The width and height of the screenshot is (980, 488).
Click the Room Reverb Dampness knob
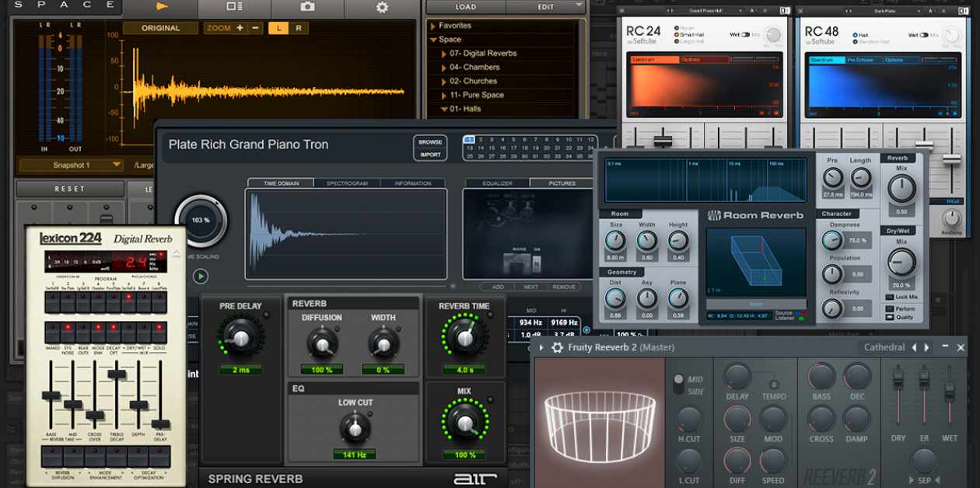832,240
